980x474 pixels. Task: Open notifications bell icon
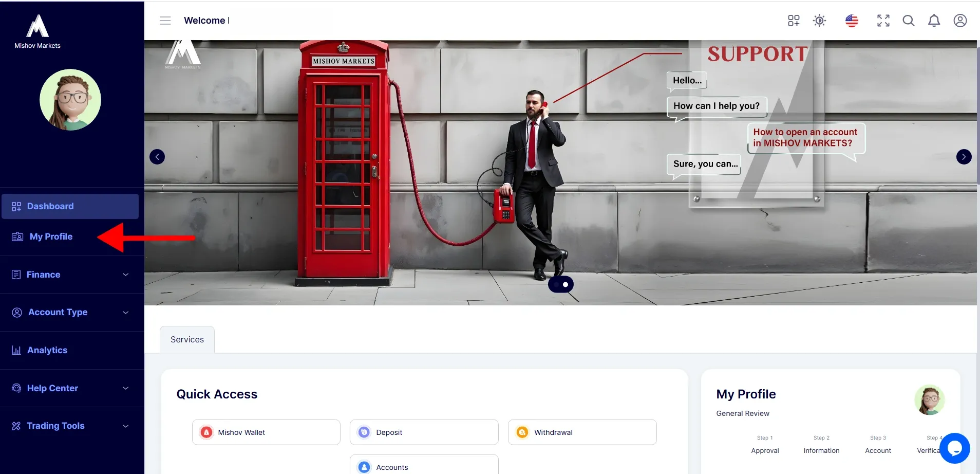pyautogui.click(x=934, y=21)
